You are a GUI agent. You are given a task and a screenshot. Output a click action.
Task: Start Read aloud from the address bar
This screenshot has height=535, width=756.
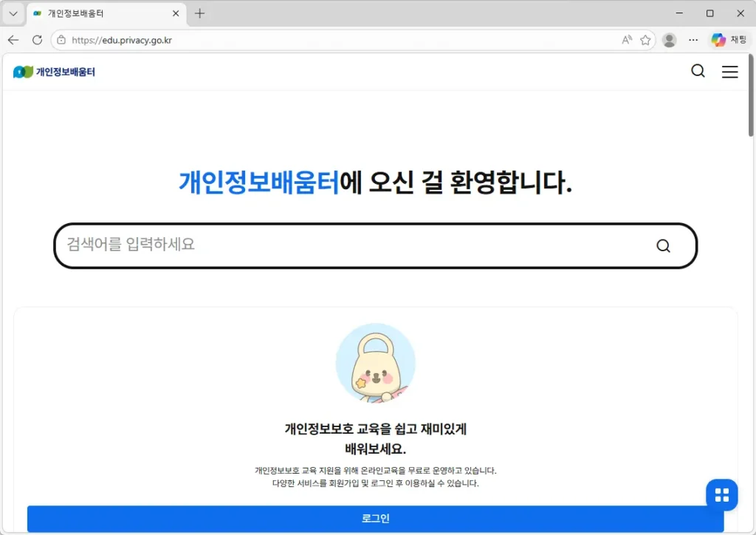coord(627,40)
